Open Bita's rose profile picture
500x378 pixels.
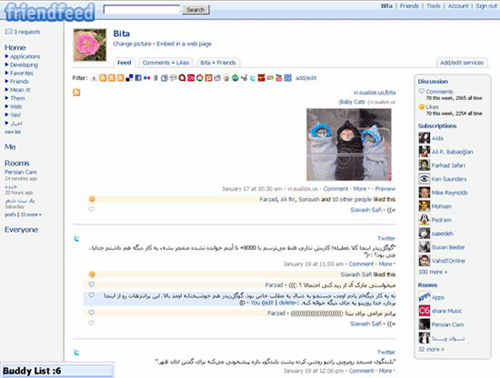click(90, 45)
